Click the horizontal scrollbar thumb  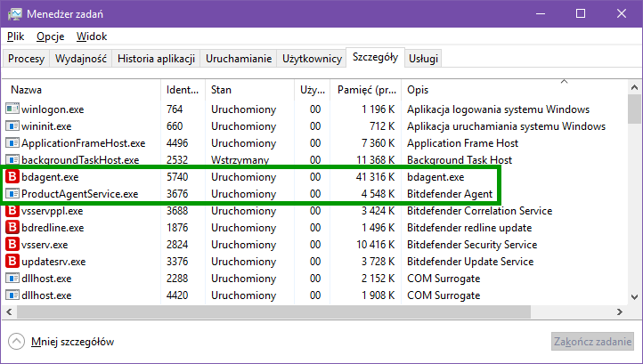tap(273, 312)
